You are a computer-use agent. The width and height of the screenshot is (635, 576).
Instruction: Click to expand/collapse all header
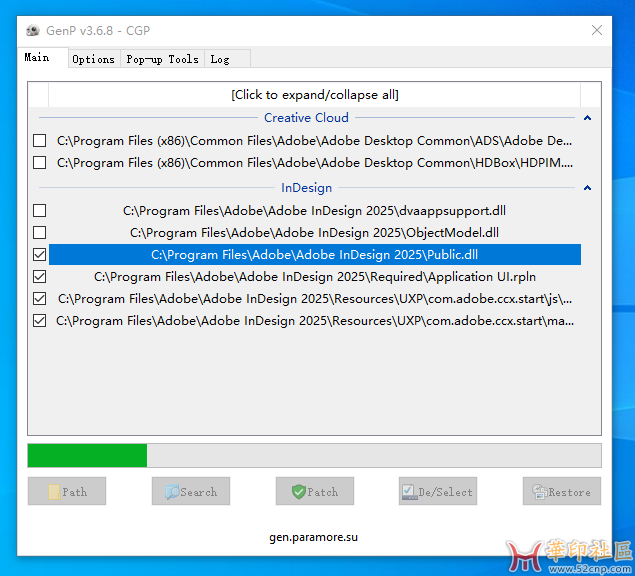(x=315, y=95)
